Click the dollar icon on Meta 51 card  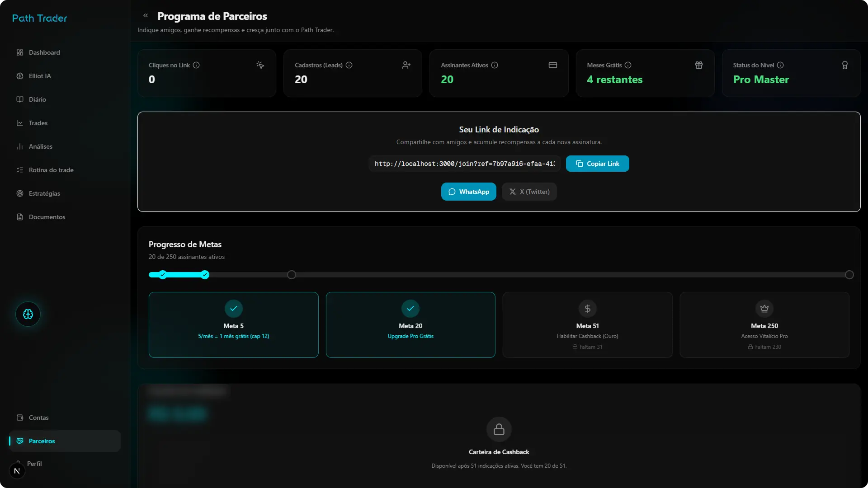[x=587, y=309]
